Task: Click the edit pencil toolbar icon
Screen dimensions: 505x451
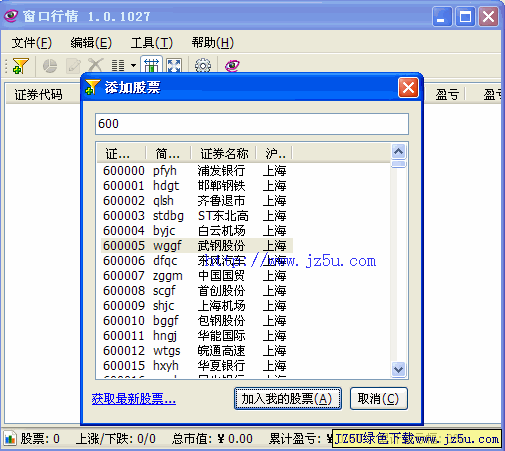Action: tap(73, 66)
